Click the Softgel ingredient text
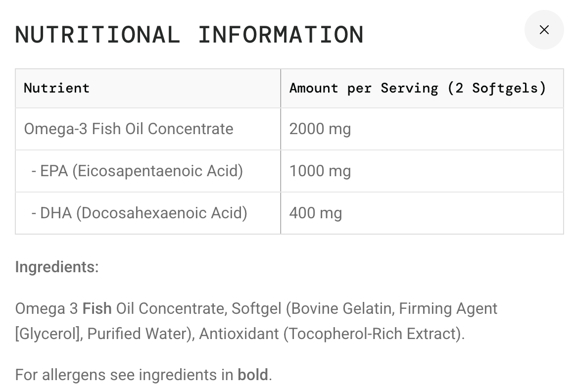The width and height of the screenshot is (572, 392). (x=256, y=308)
